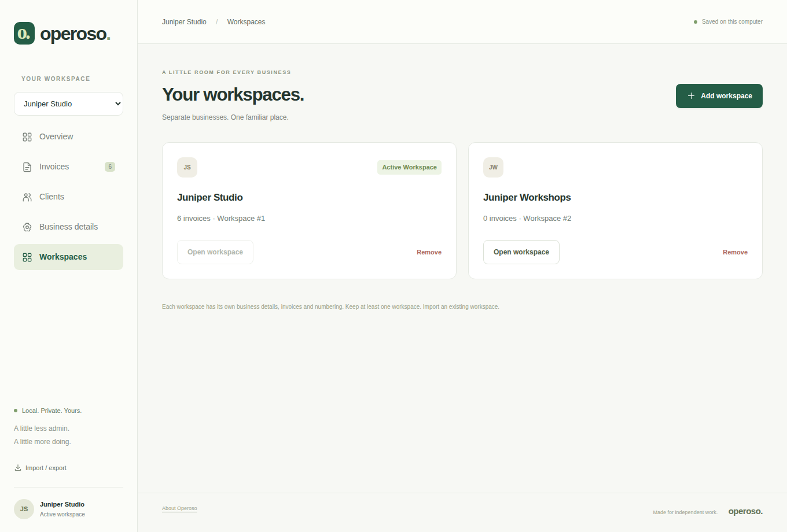Click '6 invoices · Workspace #1' text

pyautogui.click(x=221, y=219)
